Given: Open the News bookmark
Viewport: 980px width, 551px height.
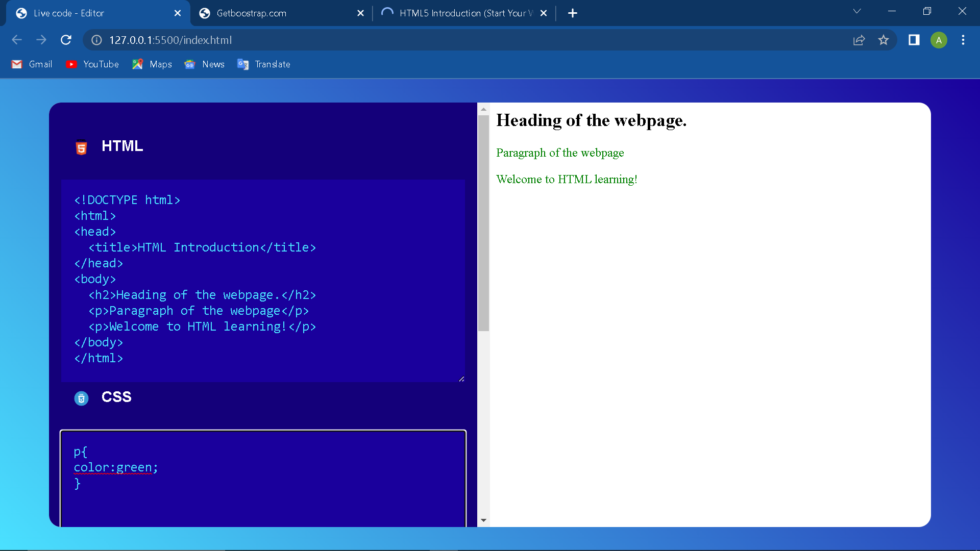Looking at the screenshot, I should click(204, 64).
